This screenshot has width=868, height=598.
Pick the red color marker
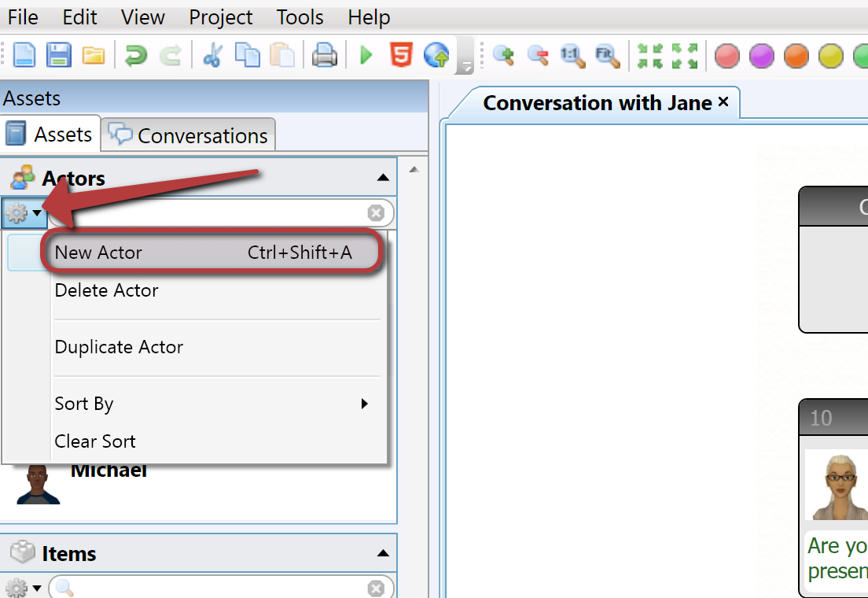click(726, 56)
